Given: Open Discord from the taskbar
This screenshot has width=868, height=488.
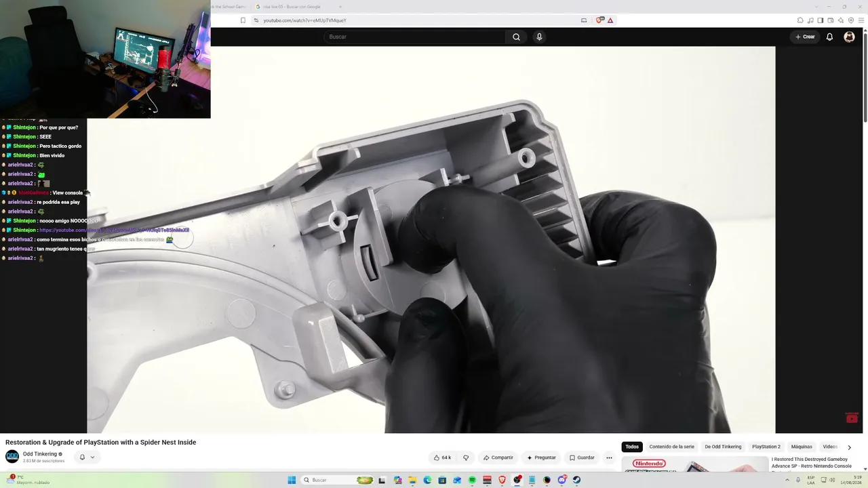Looking at the screenshot, I should tap(562, 480).
